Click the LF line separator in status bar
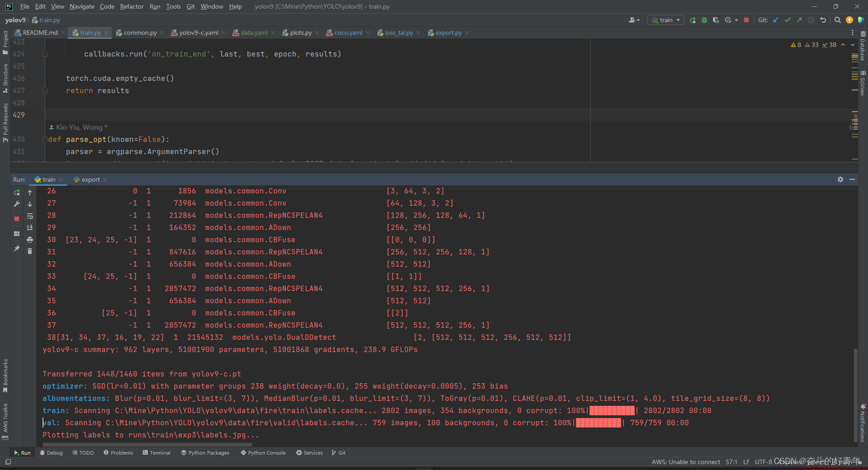 [746, 462]
